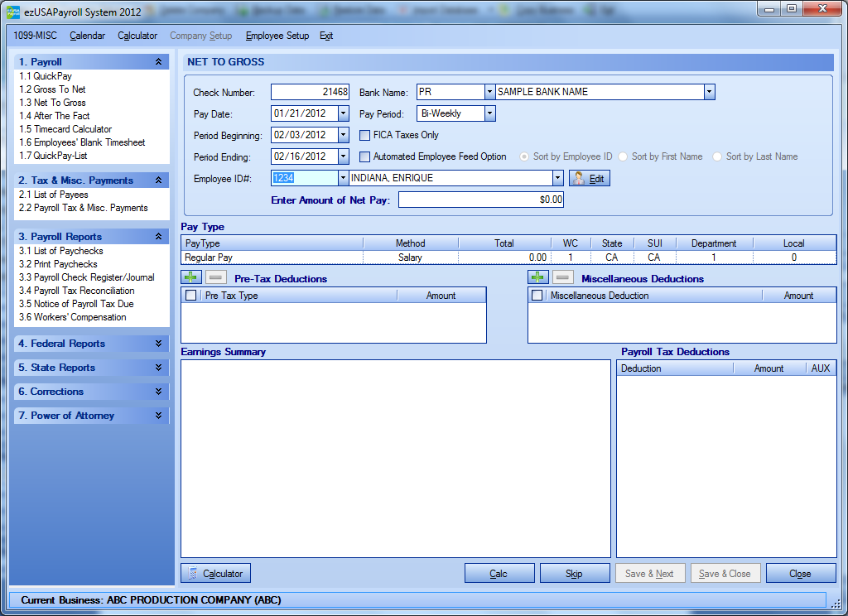The image size is (848, 616).
Task: Check the Pre Tax Type header checkbox
Action: [x=191, y=296]
